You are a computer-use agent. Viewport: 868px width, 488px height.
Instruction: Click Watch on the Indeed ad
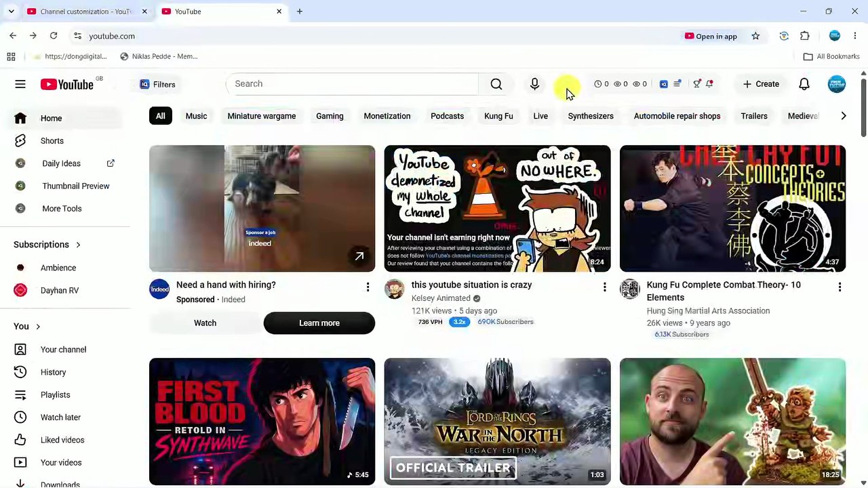[x=205, y=323]
